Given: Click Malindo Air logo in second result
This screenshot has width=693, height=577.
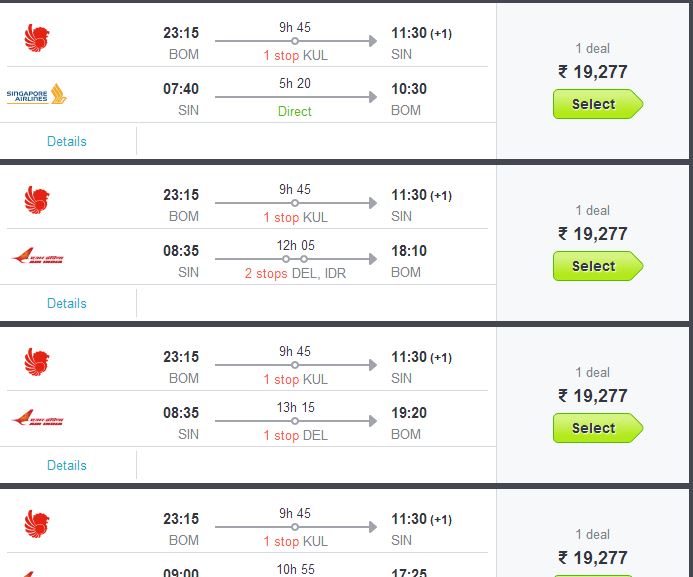Looking at the screenshot, I should (x=37, y=201).
